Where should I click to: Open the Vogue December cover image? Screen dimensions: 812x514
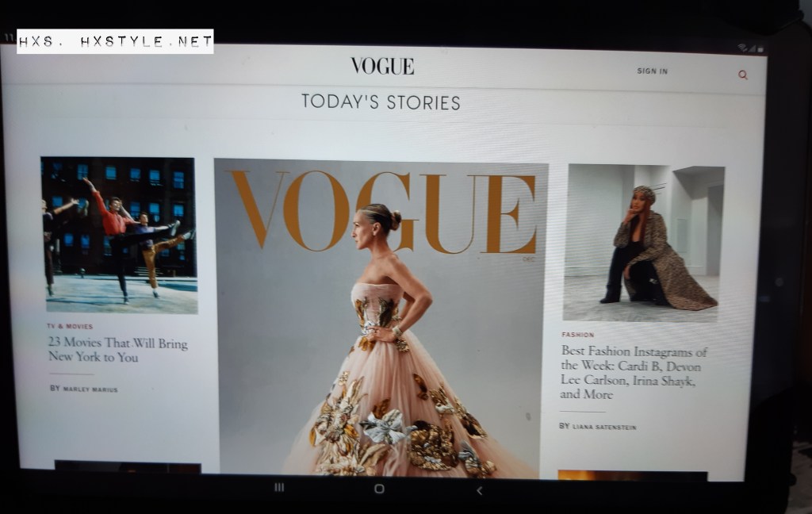coord(381,317)
